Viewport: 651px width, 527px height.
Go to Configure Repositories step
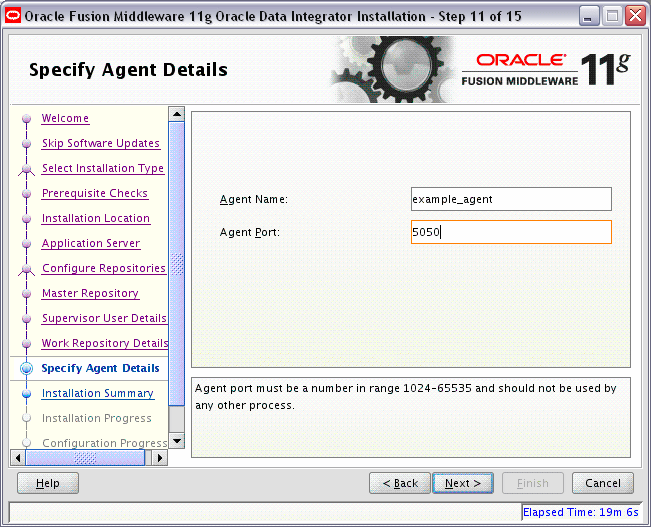(x=104, y=268)
